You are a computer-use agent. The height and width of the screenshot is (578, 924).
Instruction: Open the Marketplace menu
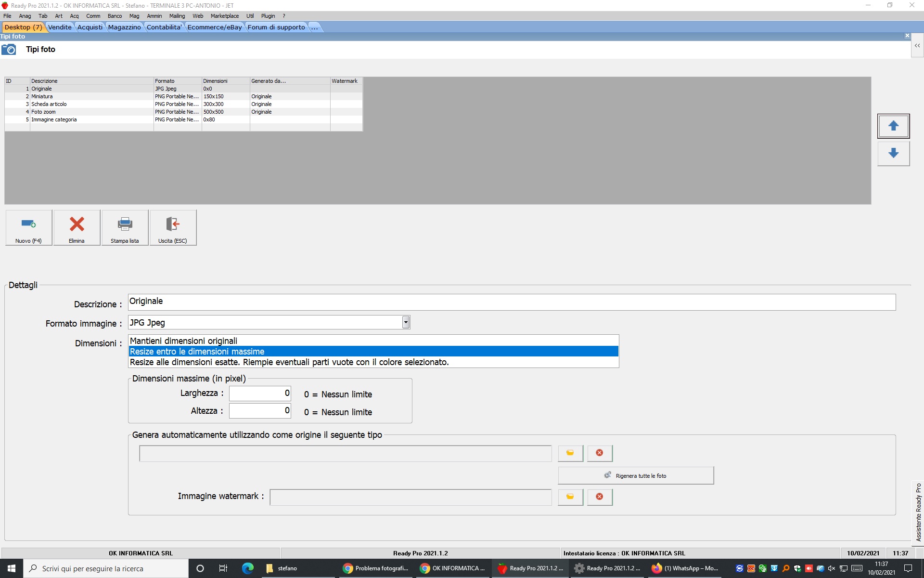pos(224,16)
